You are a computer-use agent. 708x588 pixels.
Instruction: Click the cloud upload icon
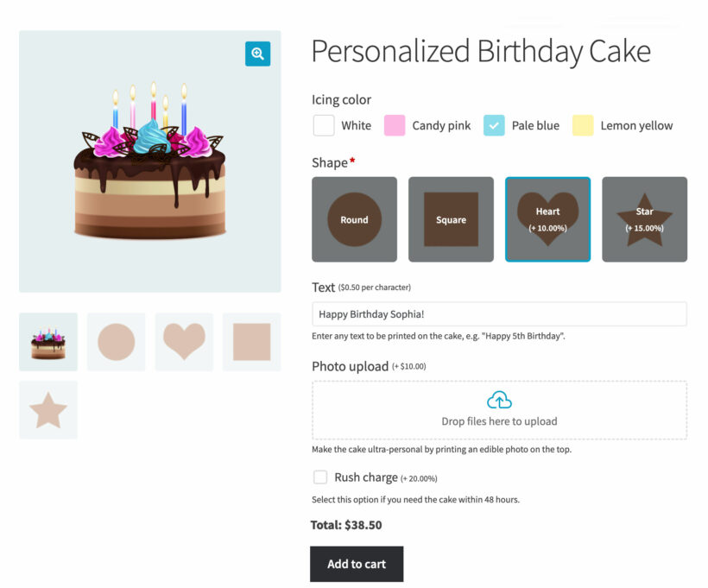[498, 400]
